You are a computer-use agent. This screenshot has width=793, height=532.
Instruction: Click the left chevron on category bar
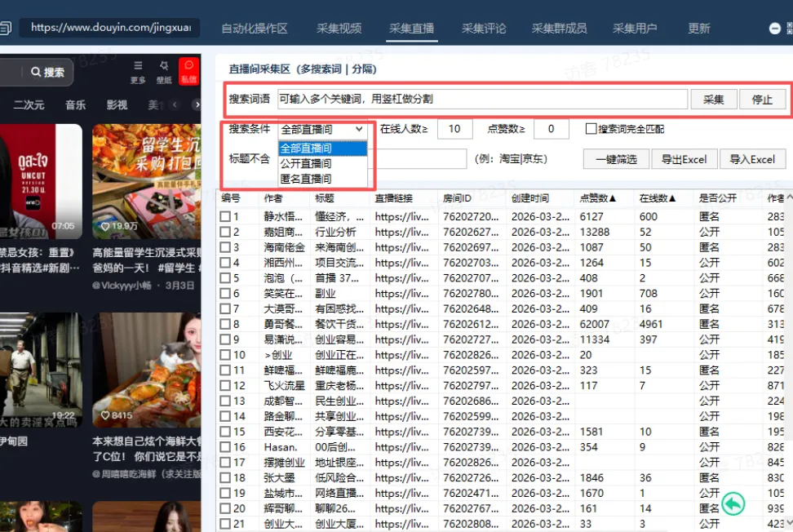tap(175, 104)
